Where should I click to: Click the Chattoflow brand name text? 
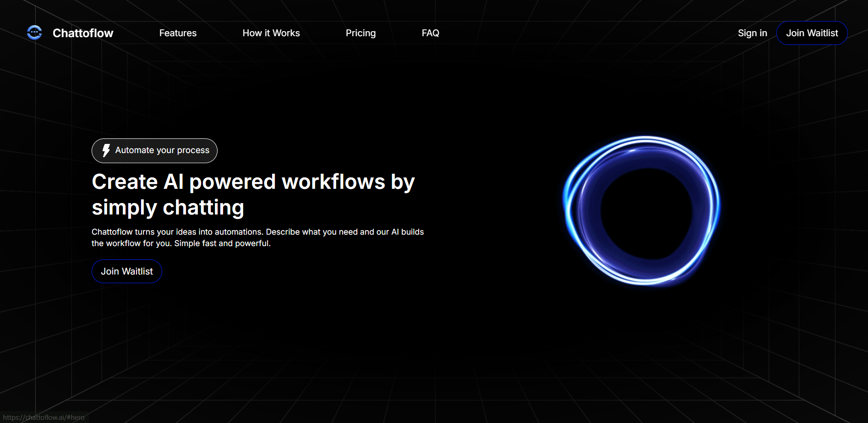tap(83, 33)
